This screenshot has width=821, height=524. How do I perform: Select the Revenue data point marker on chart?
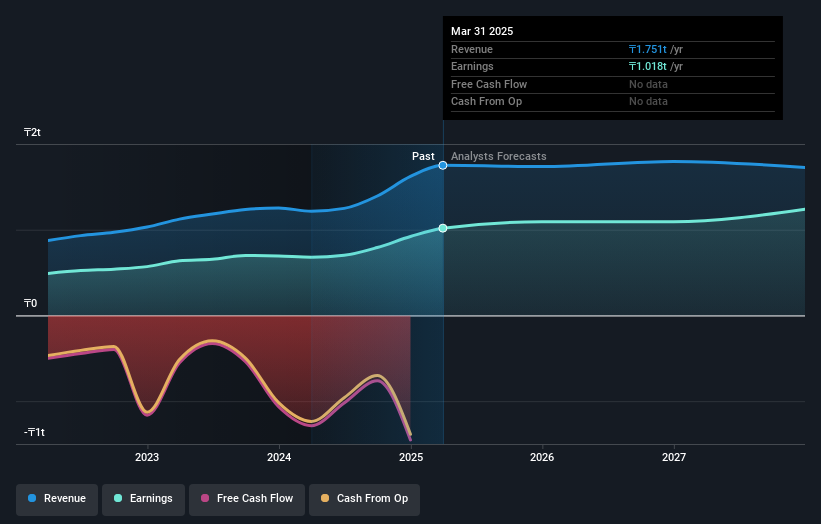443,165
